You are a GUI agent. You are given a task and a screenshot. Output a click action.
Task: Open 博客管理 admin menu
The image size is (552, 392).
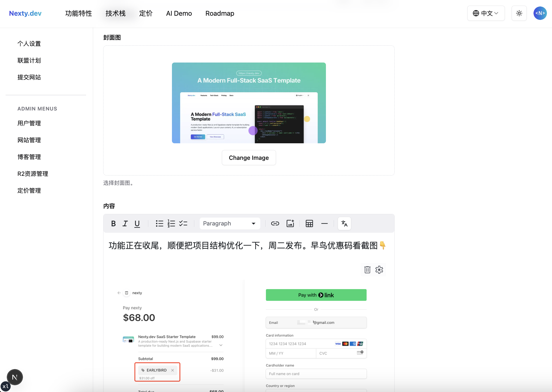[29, 157]
